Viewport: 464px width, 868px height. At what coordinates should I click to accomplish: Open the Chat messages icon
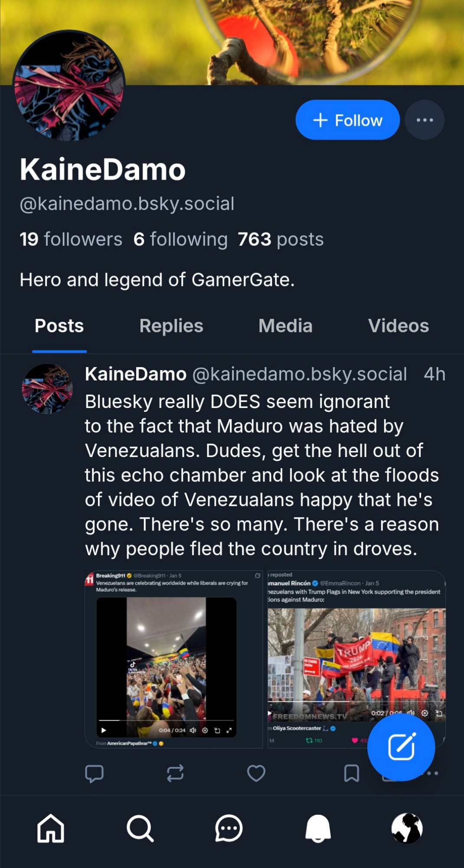pos(229,828)
